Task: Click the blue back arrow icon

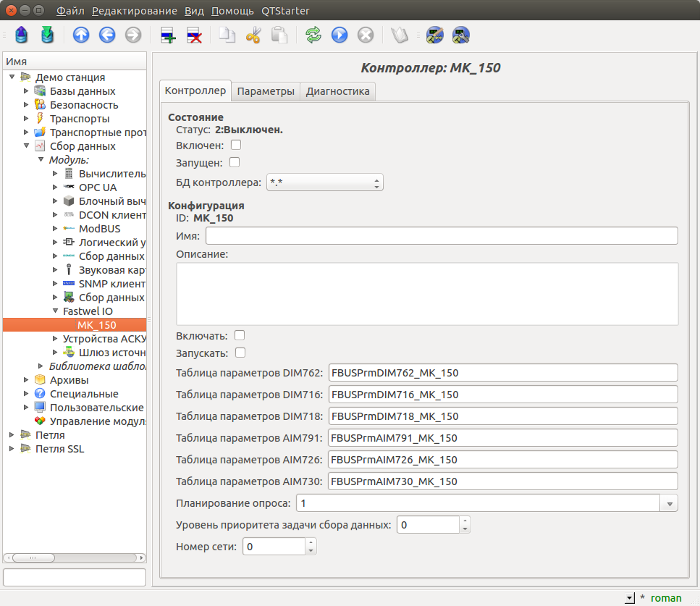Action: pyautogui.click(x=107, y=35)
